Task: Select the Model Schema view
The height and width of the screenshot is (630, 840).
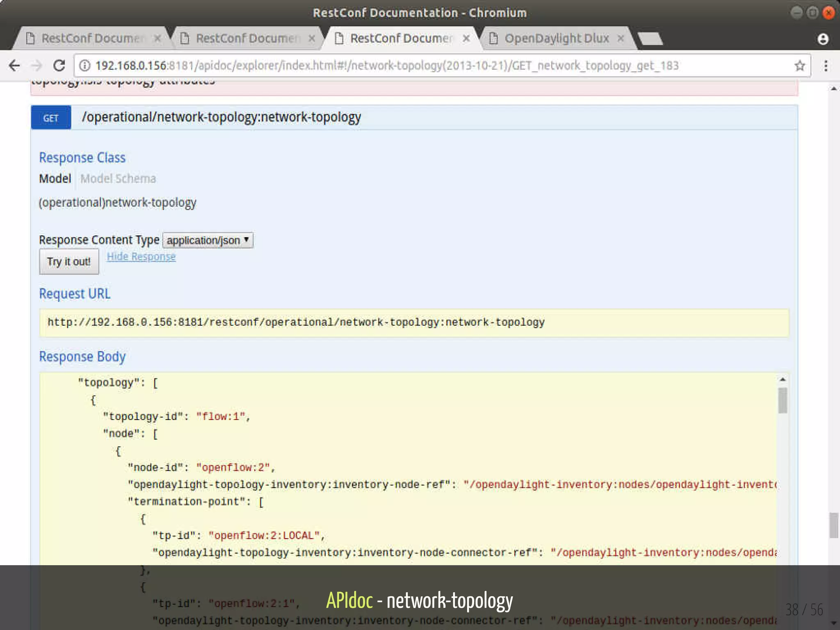Action: click(118, 179)
